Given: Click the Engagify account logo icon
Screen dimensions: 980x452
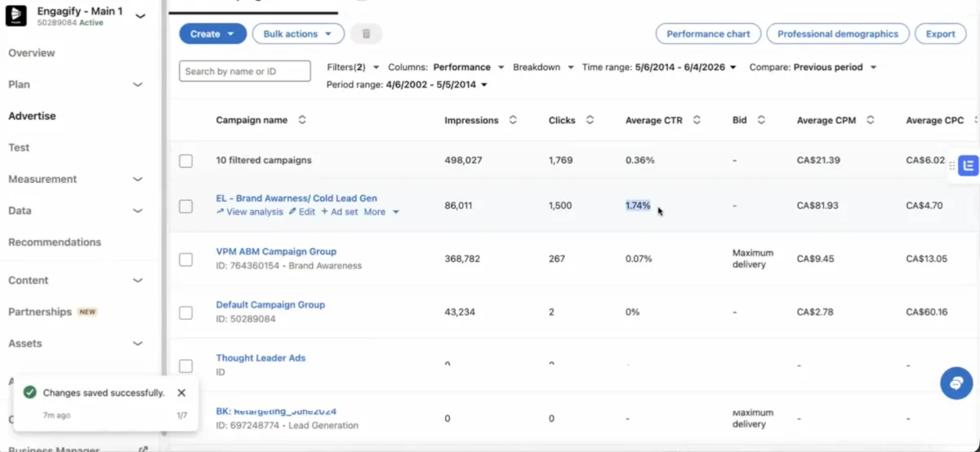Looking at the screenshot, I should point(16,16).
